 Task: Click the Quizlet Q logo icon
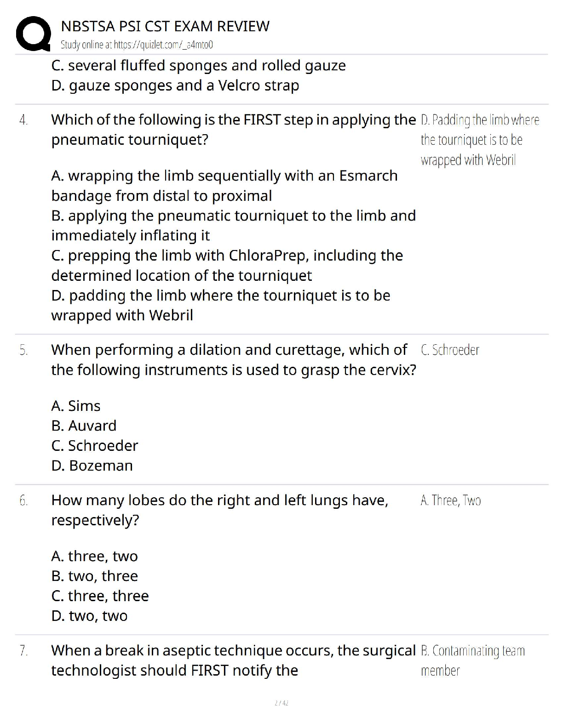pyautogui.click(x=33, y=33)
